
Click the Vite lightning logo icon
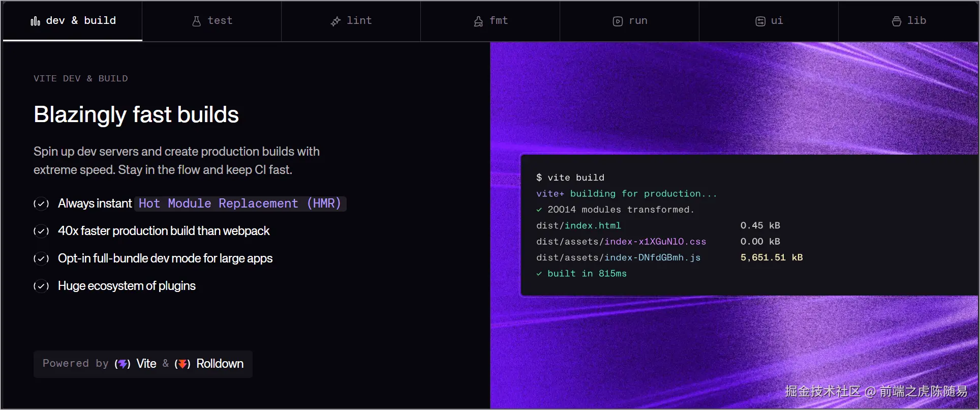[x=122, y=364]
